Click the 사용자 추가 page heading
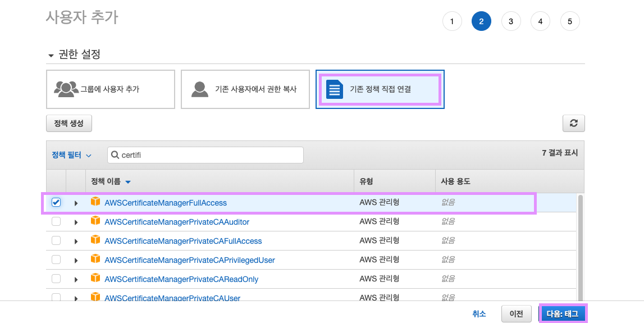This screenshot has height=323, width=644. pyautogui.click(x=82, y=17)
